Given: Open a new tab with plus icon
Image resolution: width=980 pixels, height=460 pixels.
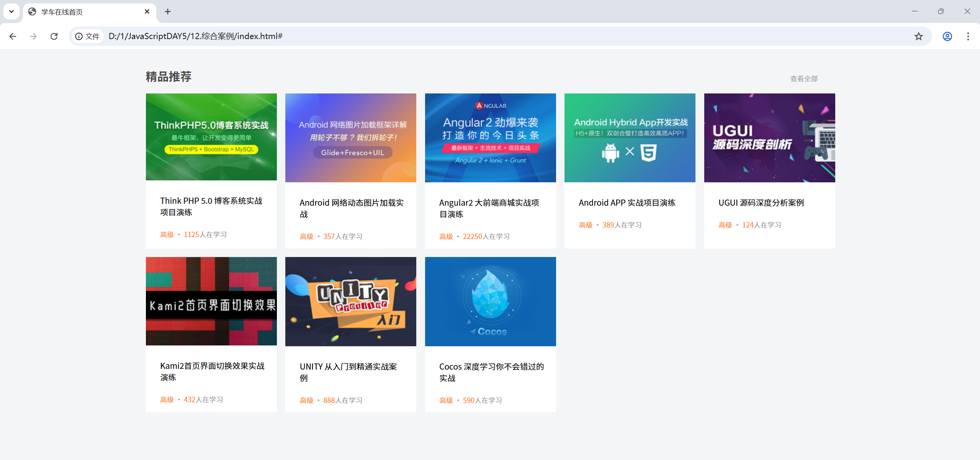Looking at the screenshot, I should [167, 11].
